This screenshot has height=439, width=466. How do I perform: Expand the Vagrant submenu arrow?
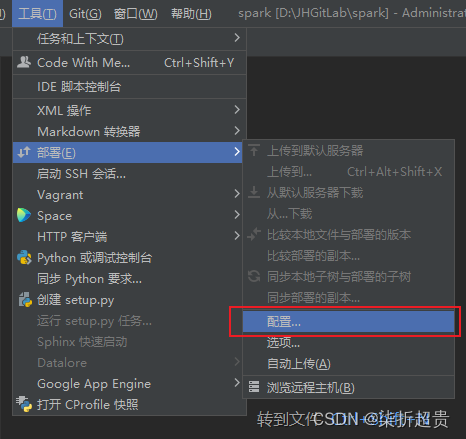click(x=237, y=194)
